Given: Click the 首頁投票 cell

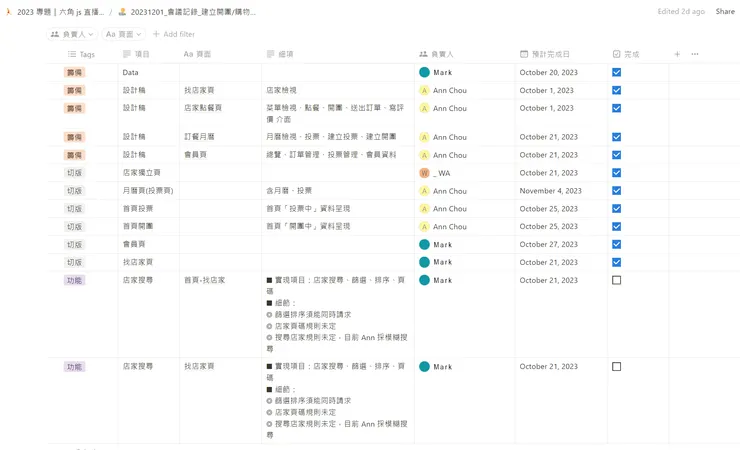Looking at the screenshot, I should (149, 208).
